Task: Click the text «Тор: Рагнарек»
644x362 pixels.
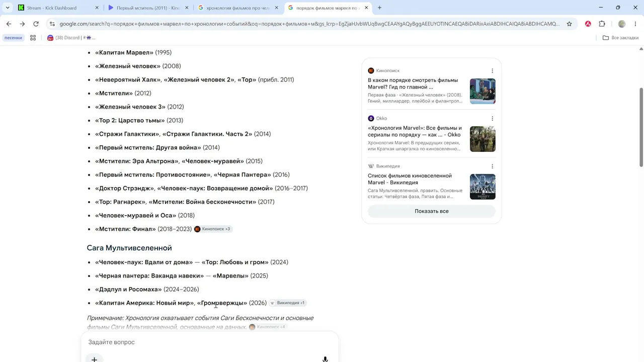Action: (120, 202)
